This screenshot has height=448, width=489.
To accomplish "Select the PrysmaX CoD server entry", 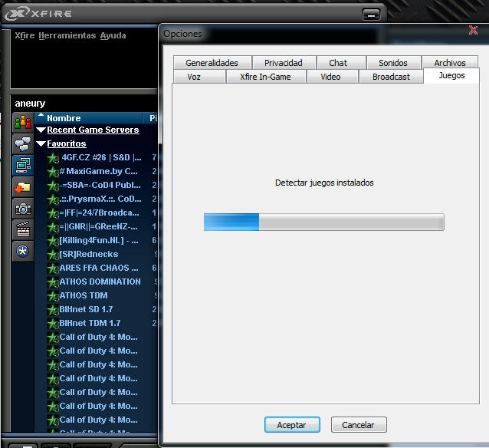I will (100, 199).
